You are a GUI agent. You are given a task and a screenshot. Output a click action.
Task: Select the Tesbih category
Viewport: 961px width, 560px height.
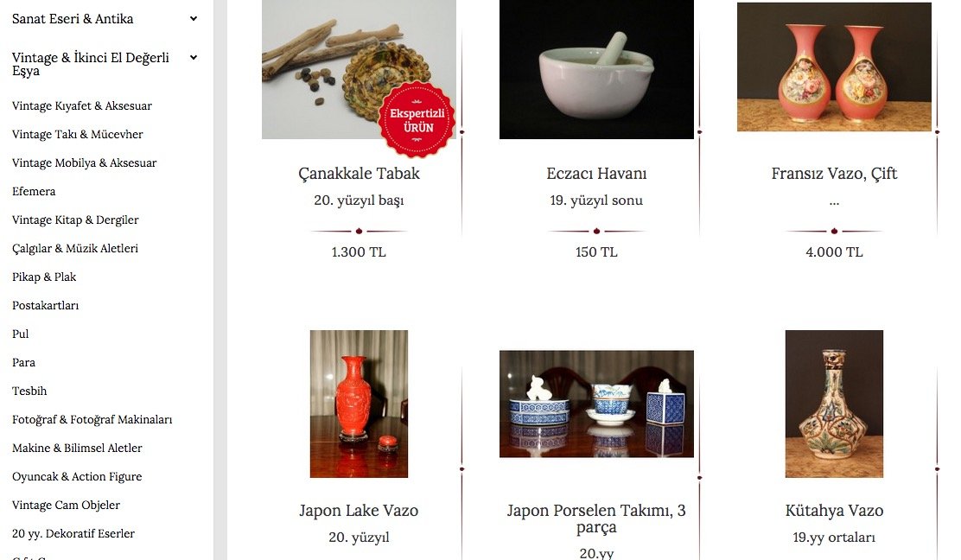29,391
